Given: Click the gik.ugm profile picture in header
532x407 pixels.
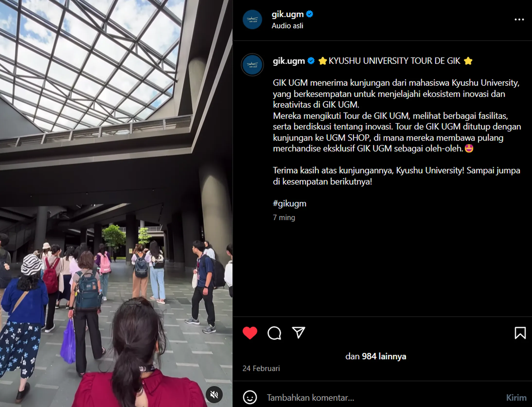Looking at the screenshot, I should point(252,19).
